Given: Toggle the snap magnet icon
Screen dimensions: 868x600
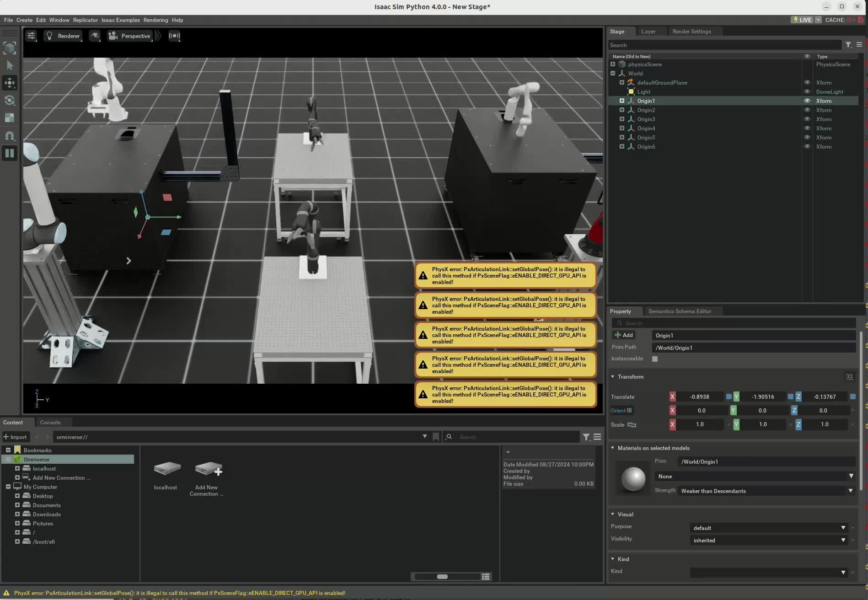Looking at the screenshot, I should (x=10, y=135).
